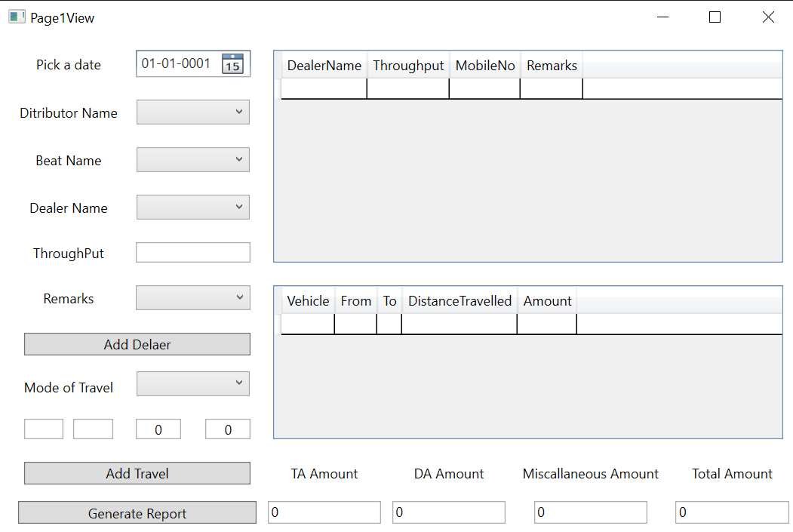Image resolution: width=793 pixels, height=532 pixels.
Task: Click the DA Amount field
Action: tap(448, 512)
